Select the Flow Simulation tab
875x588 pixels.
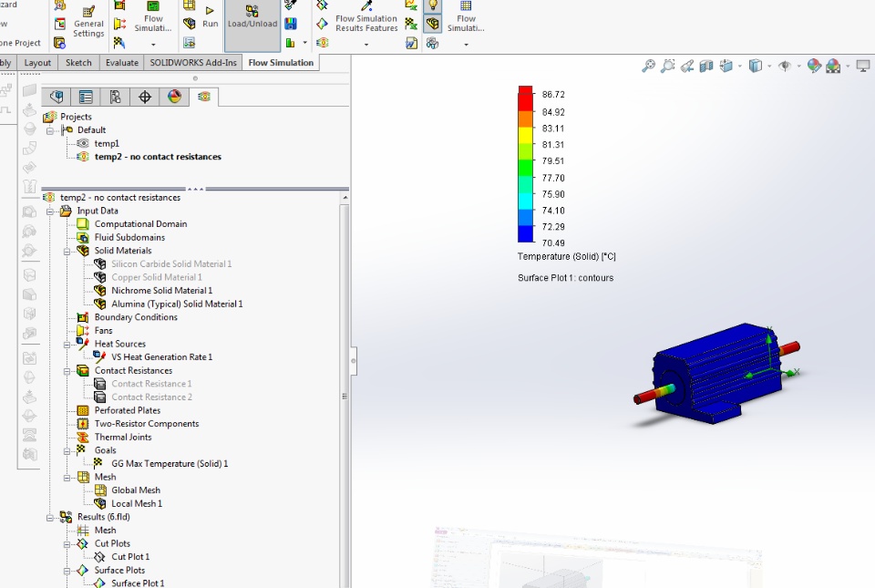(x=281, y=63)
